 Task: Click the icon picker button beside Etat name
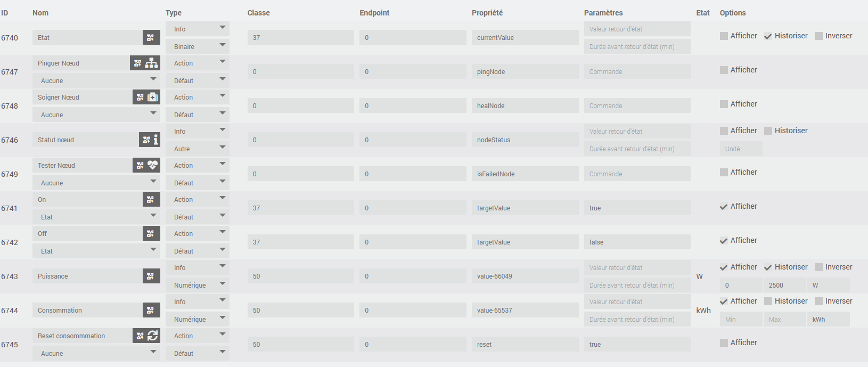(151, 38)
